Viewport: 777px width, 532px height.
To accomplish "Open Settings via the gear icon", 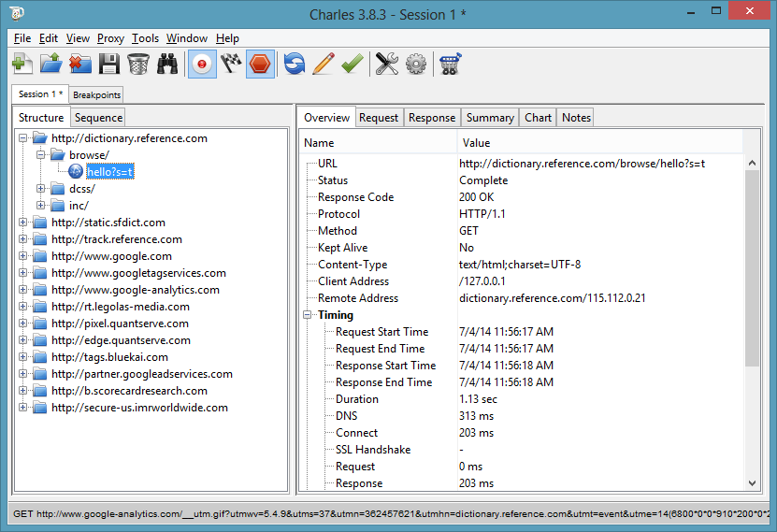I will [x=416, y=64].
